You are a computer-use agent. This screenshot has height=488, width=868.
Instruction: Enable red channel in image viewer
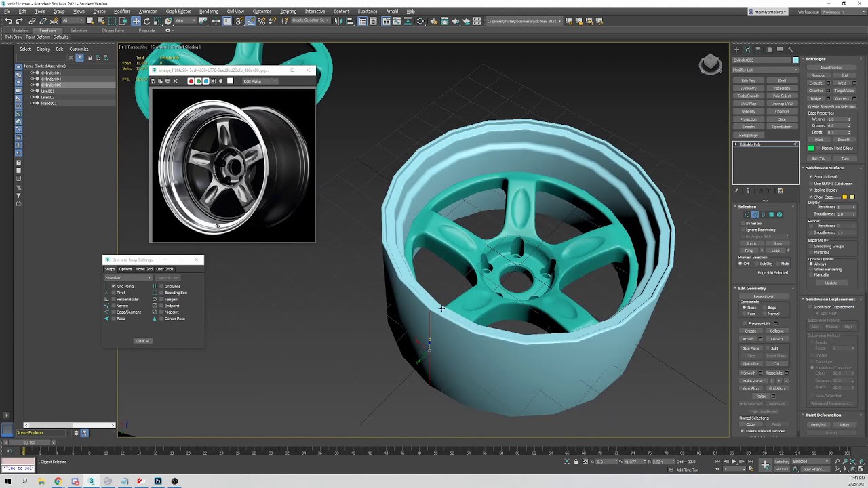191,81
